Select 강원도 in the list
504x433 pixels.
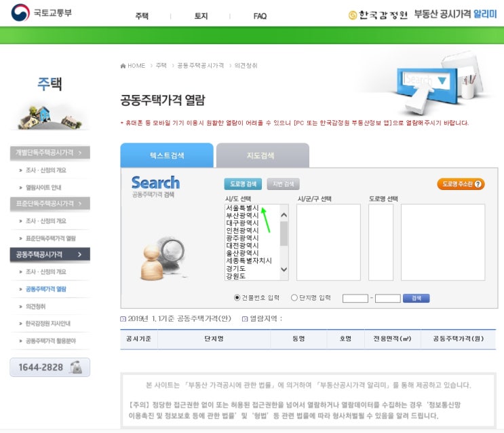point(235,276)
